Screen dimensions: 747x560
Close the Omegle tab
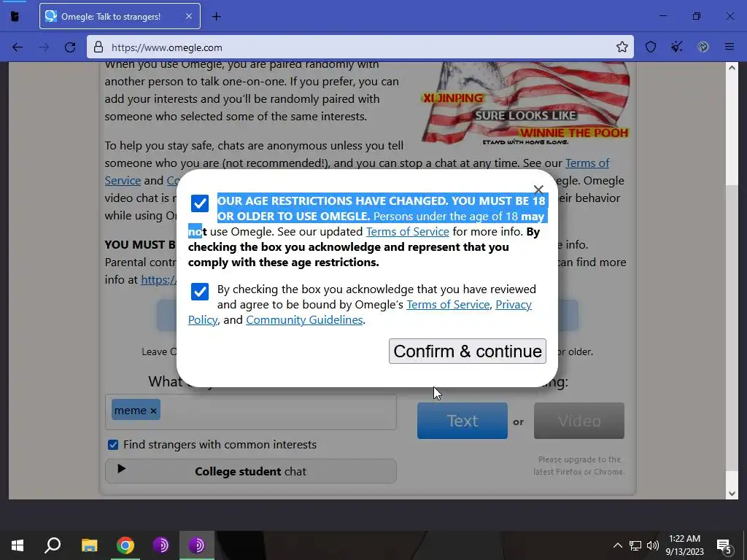pyautogui.click(x=189, y=16)
